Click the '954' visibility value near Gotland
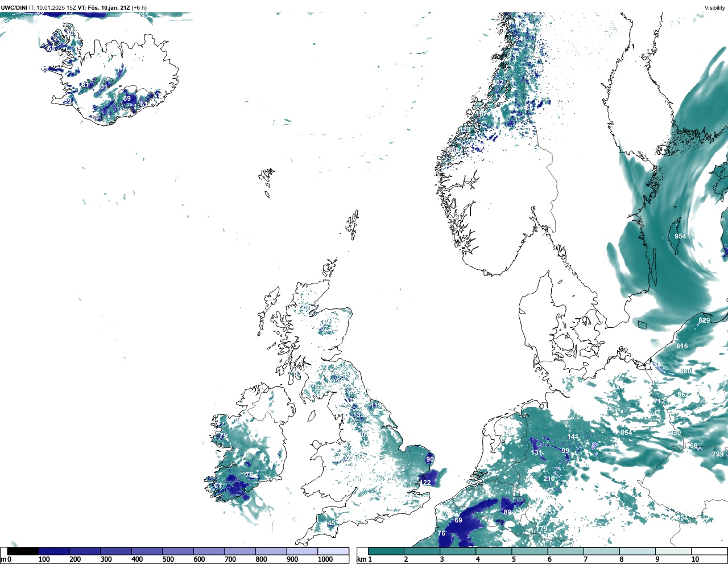Screen dimensions: 728x564 [680, 236]
